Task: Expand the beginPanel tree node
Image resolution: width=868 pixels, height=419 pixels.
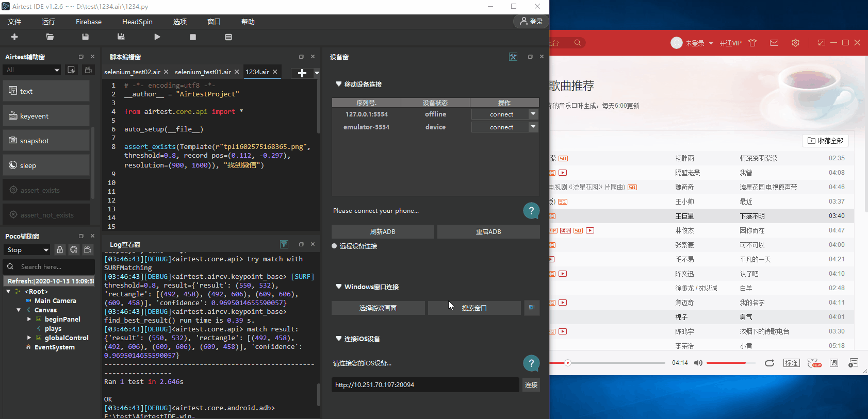Action: click(29, 320)
